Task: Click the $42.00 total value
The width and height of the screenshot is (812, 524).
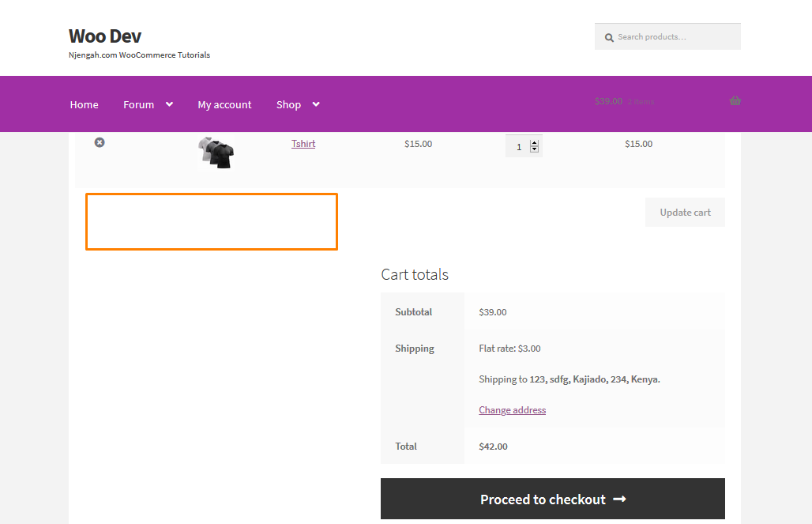Action: pos(493,447)
